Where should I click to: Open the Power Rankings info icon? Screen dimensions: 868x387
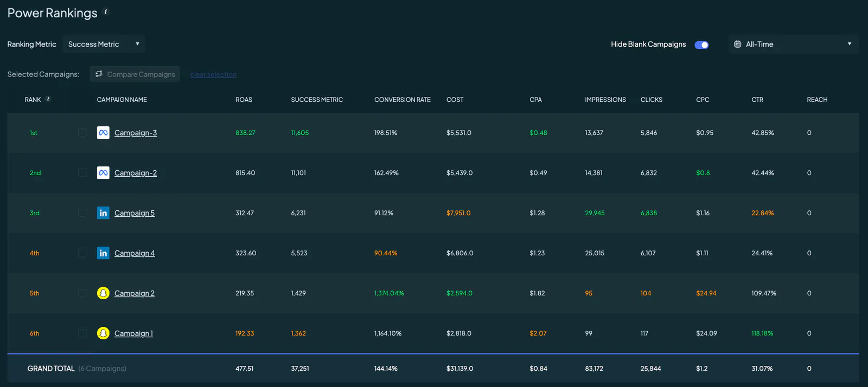(x=106, y=11)
